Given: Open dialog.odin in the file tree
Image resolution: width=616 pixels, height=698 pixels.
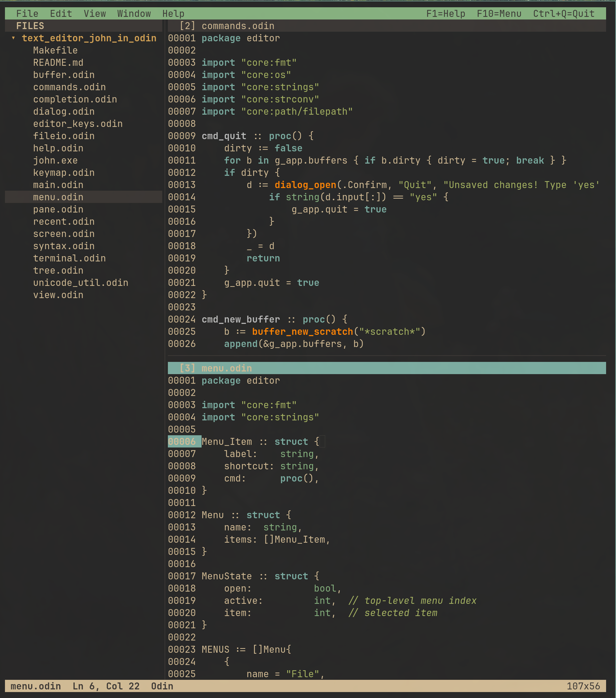Looking at the screenshot, I should [64, 112].
